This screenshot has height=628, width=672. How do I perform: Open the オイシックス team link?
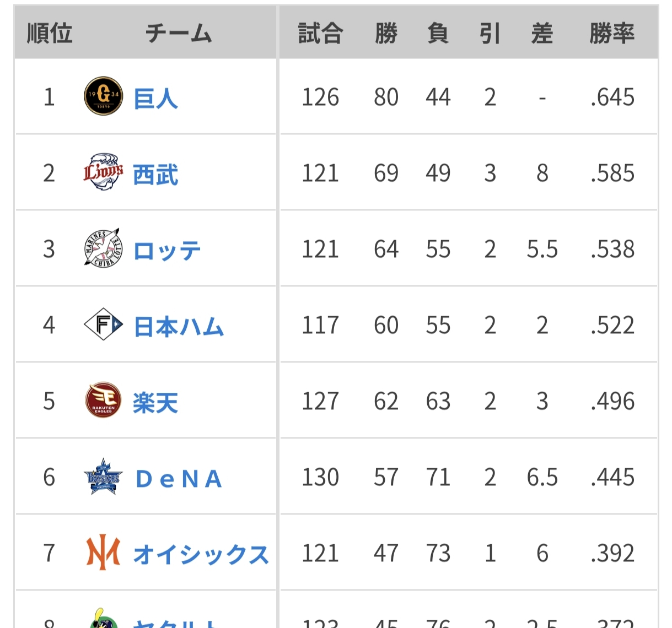(x=201, y=555)
